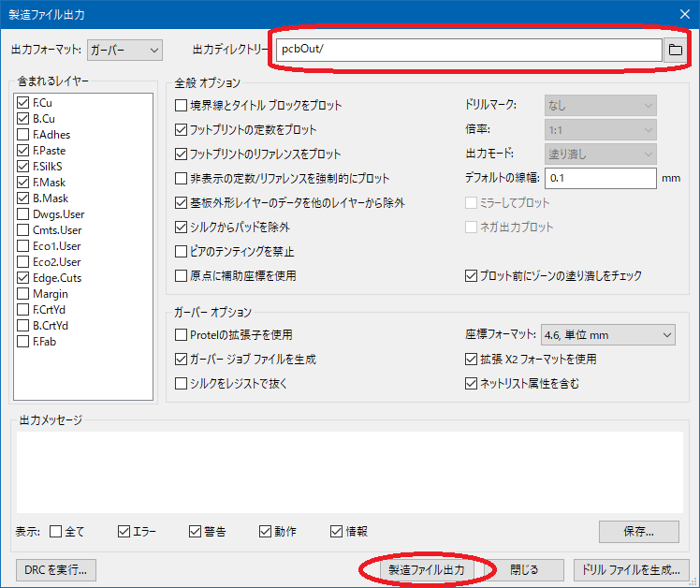Click the 保存 button for output messages

638,531
